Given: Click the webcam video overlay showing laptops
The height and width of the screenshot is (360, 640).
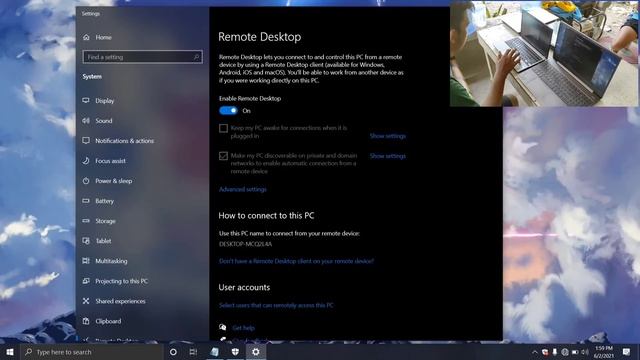Looking at the screenshot, I should click(x=544, y=53).
